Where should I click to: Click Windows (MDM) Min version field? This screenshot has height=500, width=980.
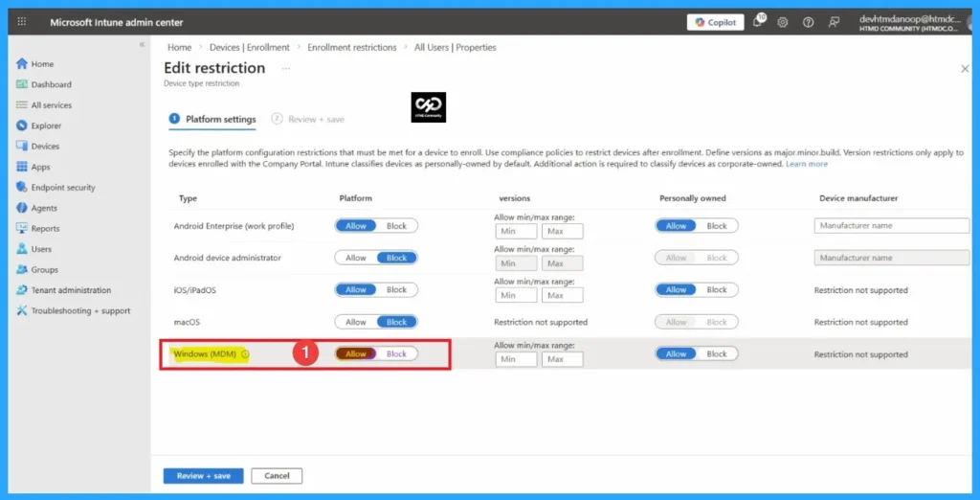coord(516,359)
